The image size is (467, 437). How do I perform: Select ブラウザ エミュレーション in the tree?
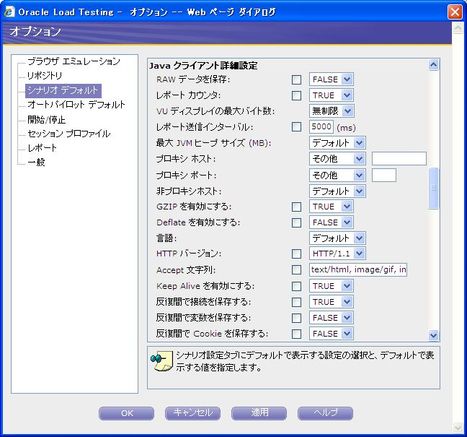coord(73,61)
